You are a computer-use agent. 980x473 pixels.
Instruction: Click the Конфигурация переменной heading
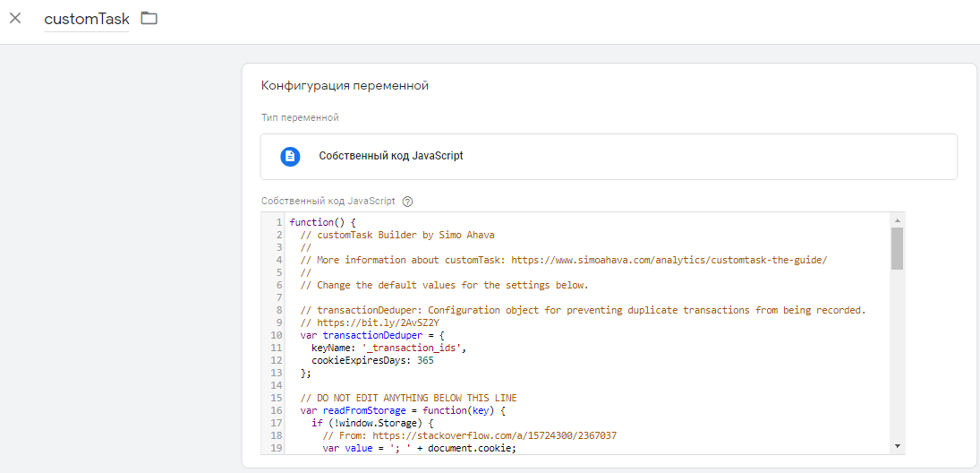click(345, 86)
